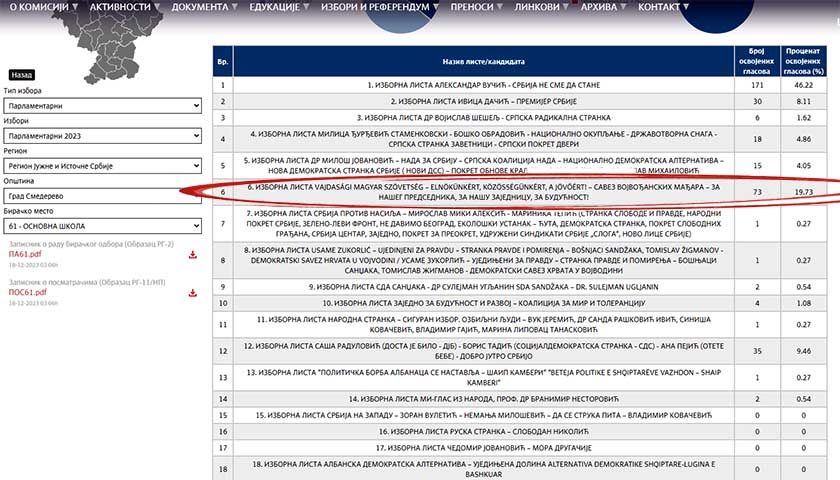This screenshot has width=840, height=480.
Task: Click label Записник о раду бирачког одбора
Action: pyautogui.click(x=91, y=244)
